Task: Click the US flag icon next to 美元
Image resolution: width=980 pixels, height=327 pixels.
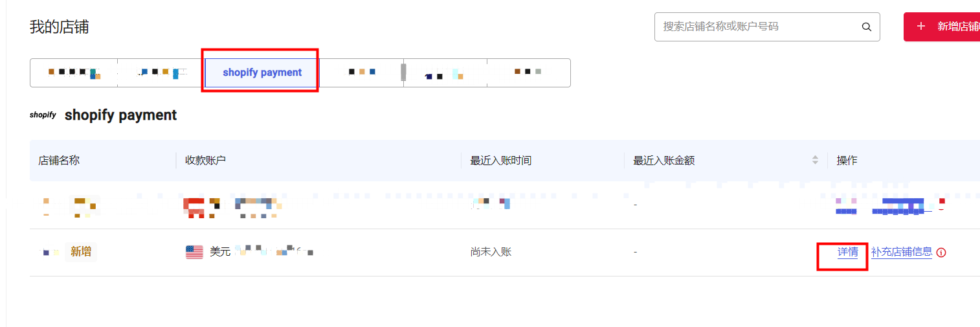Action: click(x=194, y=252)
